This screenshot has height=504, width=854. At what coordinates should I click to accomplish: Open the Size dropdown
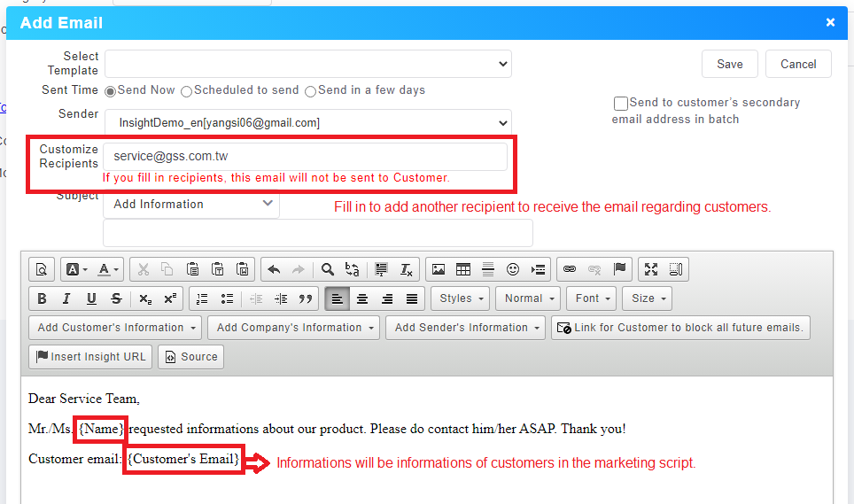point(648,299)
